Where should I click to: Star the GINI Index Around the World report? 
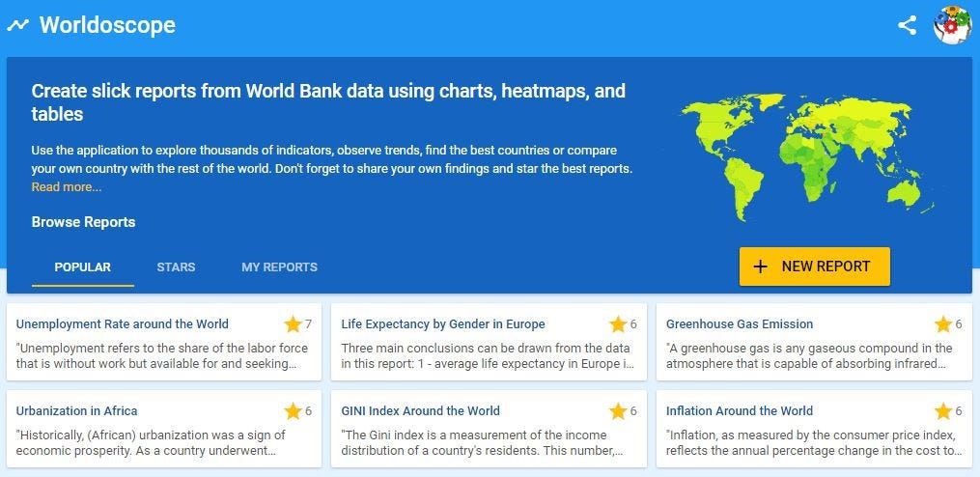tap(618, 410)
